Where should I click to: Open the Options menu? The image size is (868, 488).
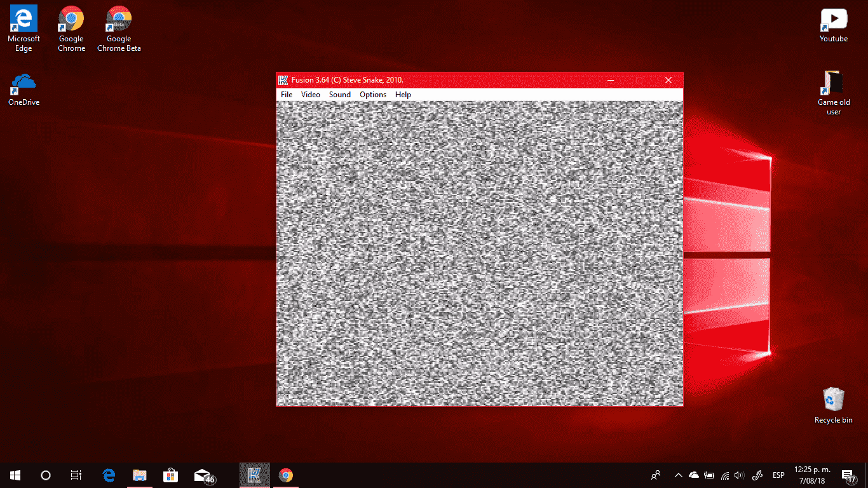(373, 95)
